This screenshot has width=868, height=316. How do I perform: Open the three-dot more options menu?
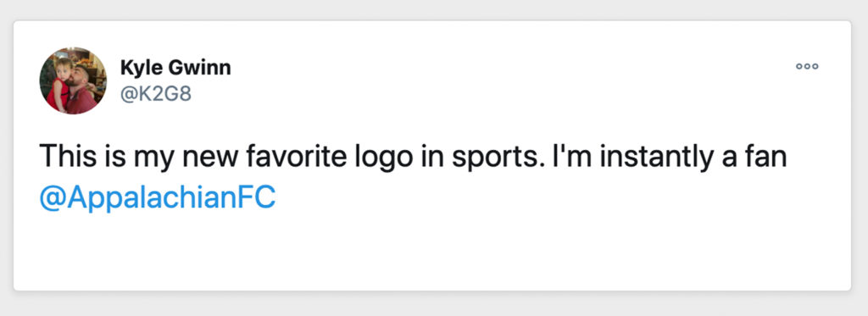point(807,66)
